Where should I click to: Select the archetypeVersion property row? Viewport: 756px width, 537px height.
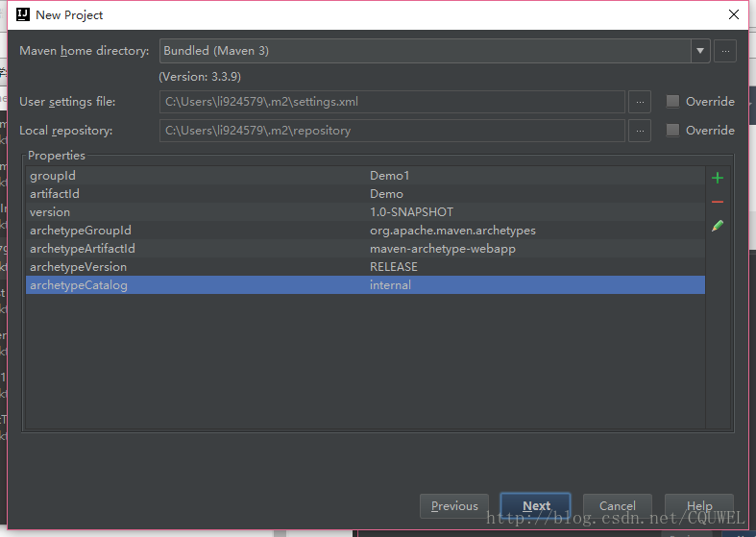point(365,267)
